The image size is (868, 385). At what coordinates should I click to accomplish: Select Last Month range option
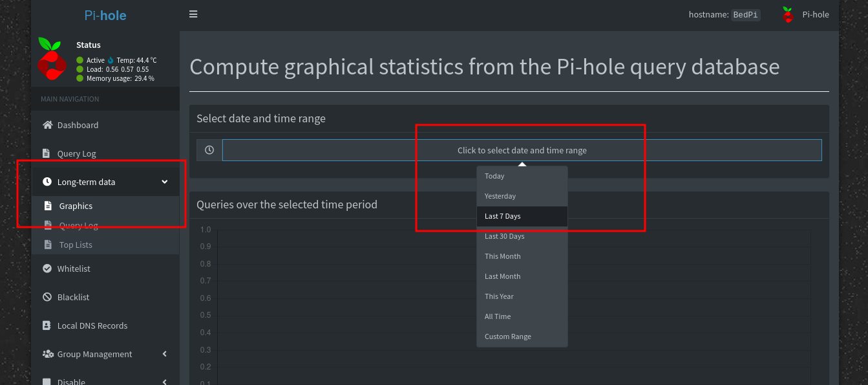click(x=522, y=276)
